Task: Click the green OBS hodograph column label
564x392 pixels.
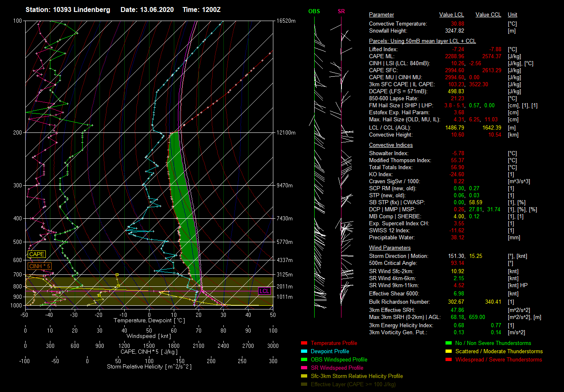Action: 314,12
